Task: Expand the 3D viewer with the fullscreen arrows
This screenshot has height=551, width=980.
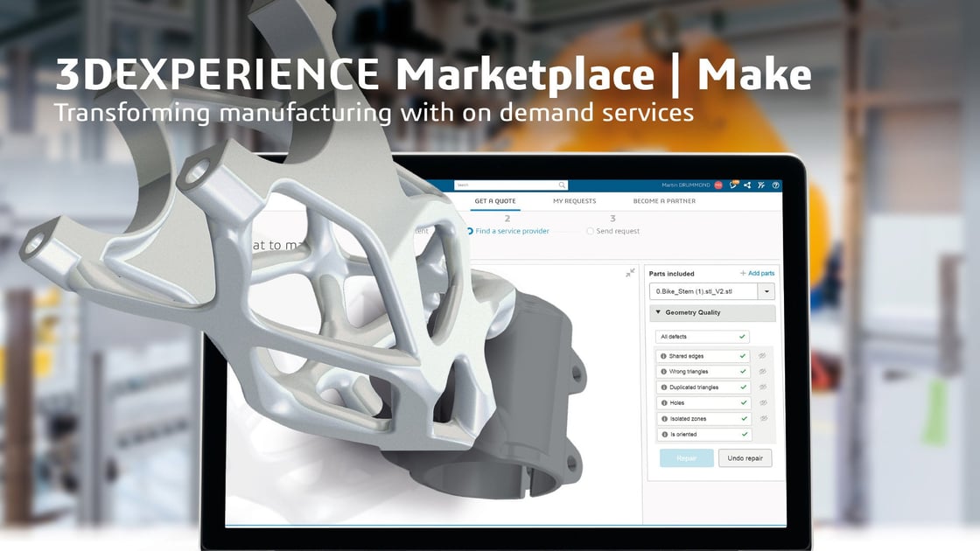Action: point(629,273)
